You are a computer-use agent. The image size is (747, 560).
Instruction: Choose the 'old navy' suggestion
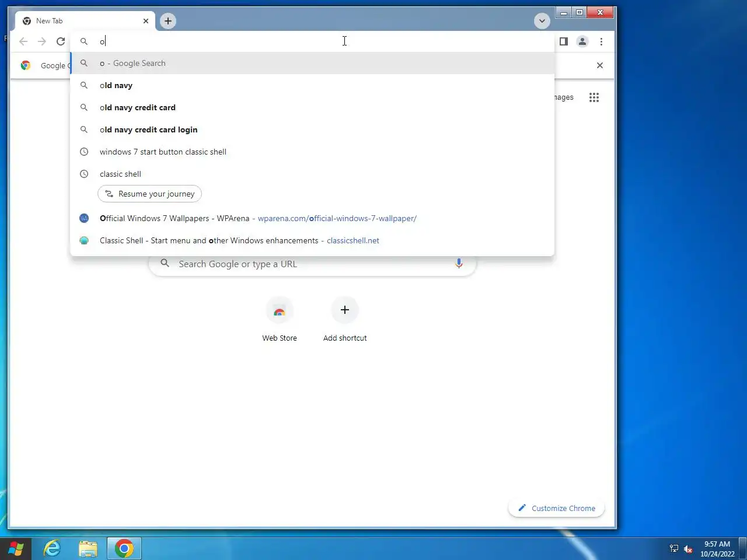[312, 85]
